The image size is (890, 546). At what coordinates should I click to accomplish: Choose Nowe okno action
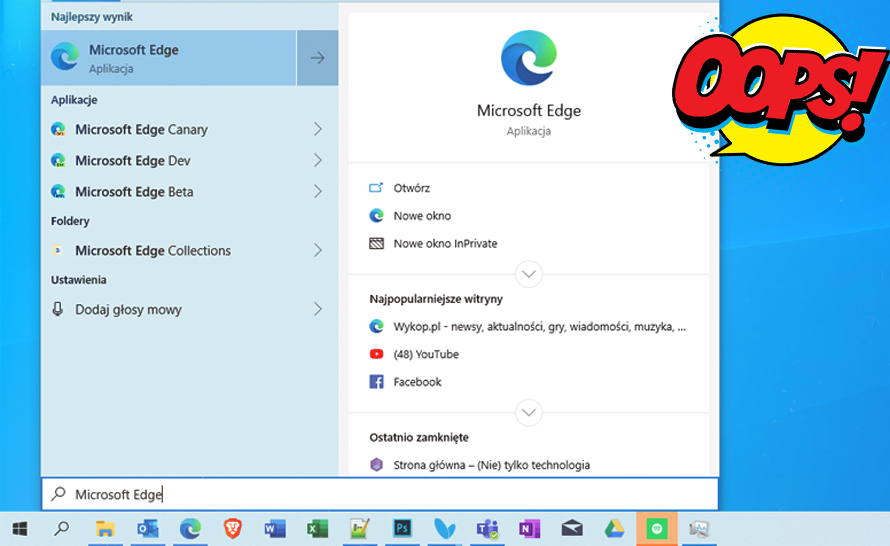click(x=422, y=216)
